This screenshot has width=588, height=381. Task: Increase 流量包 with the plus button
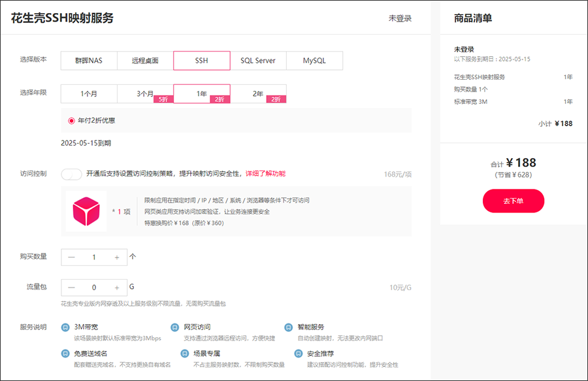click(x=117, y=288)
